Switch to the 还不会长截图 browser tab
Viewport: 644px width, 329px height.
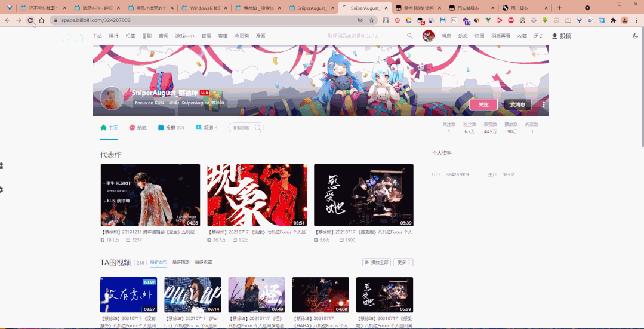pos(43,8)
